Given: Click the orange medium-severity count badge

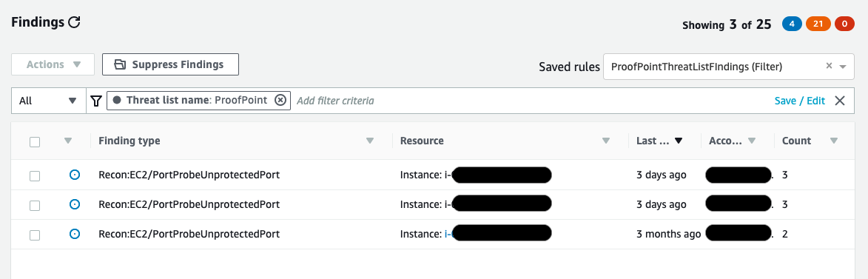Looking at the screenshot, I should (x=818, y=24).
